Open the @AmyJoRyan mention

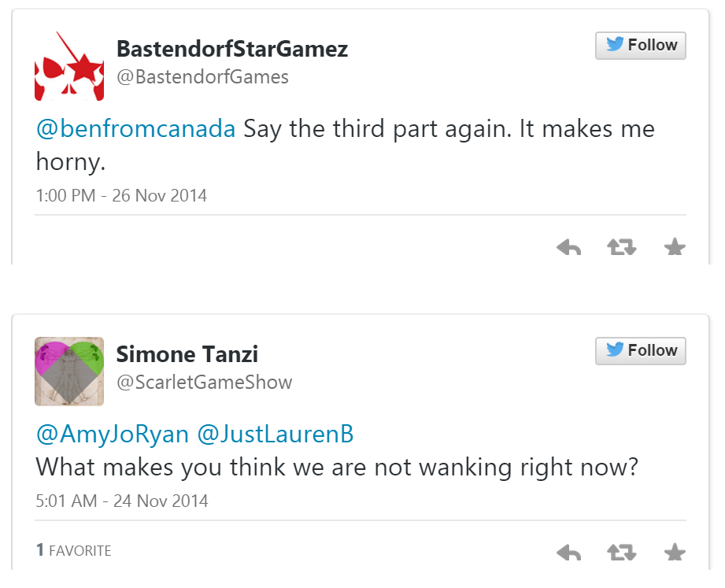click(x=113, y=434)
